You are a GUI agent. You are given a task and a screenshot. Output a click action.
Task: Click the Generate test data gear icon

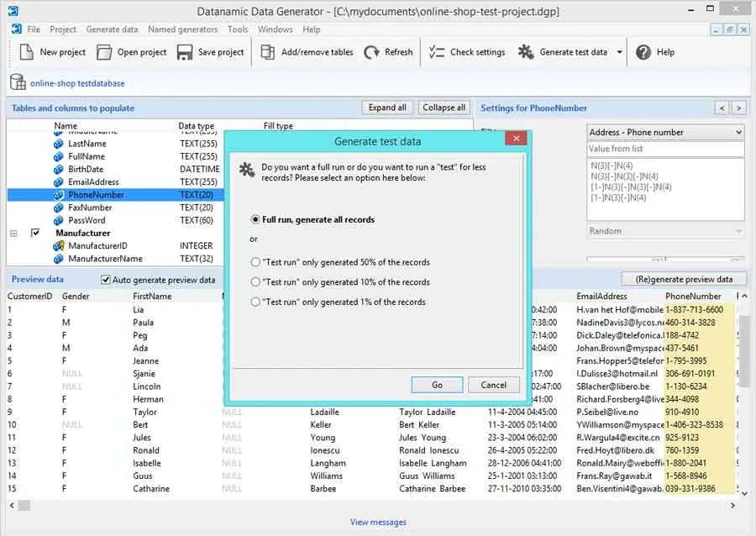(x=526, y=51)
